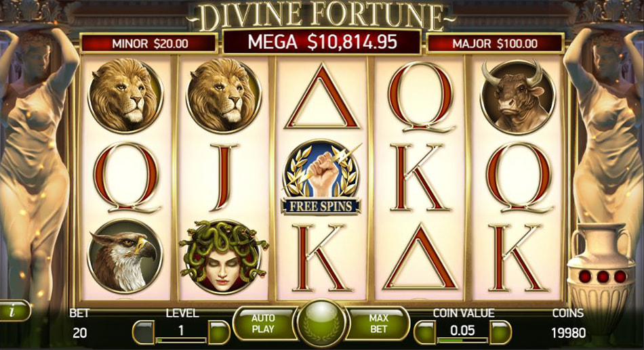Click the Level progress bar

181,340
